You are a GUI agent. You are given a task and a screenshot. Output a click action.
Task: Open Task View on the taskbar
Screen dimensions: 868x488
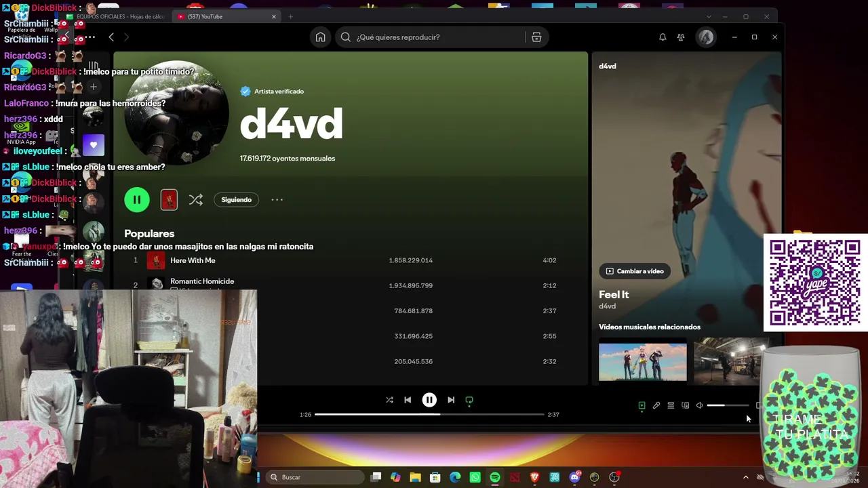pos(376,477)
